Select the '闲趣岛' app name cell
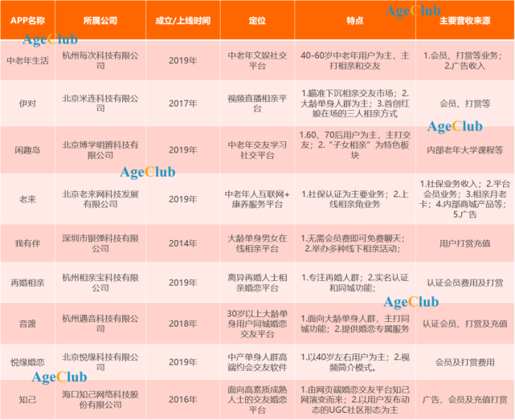Screen dimensions: 515x420 tap(27, 149)
